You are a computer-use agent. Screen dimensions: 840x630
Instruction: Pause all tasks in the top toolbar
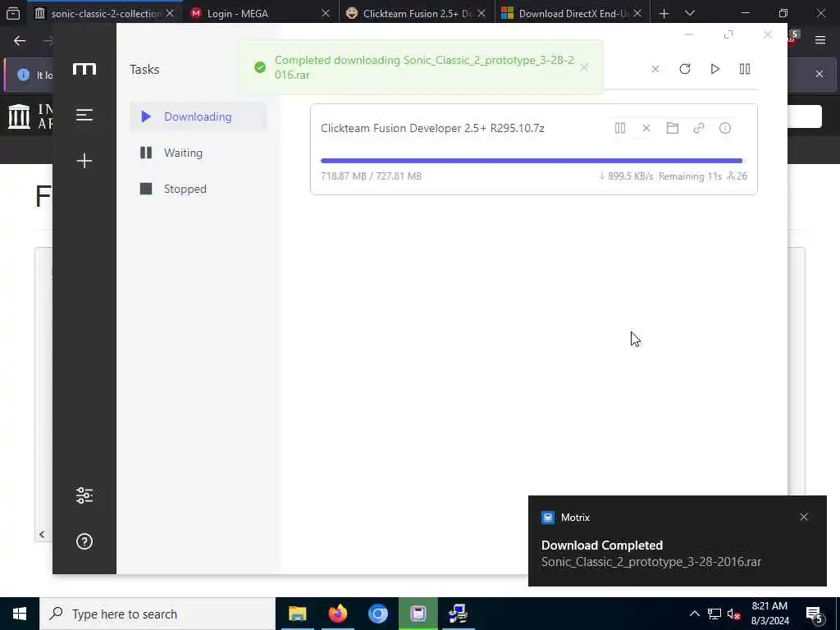click(x=745, y=69)
